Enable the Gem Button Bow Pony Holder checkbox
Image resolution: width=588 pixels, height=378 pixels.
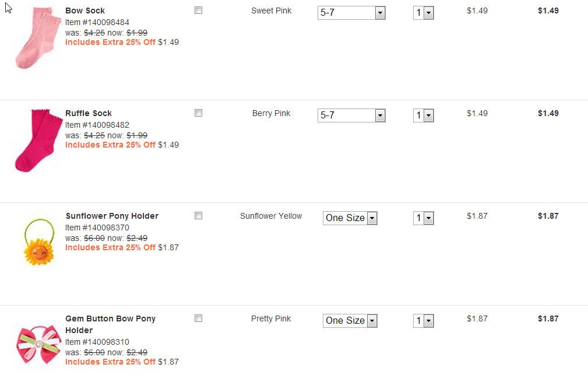coord(198,318)
